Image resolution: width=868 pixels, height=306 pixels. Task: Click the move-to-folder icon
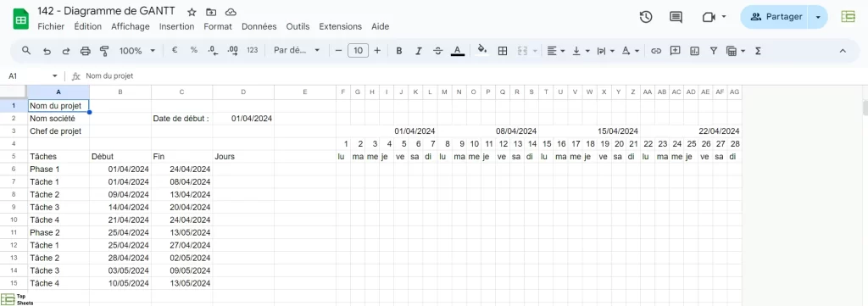click(x=211, y=12)
